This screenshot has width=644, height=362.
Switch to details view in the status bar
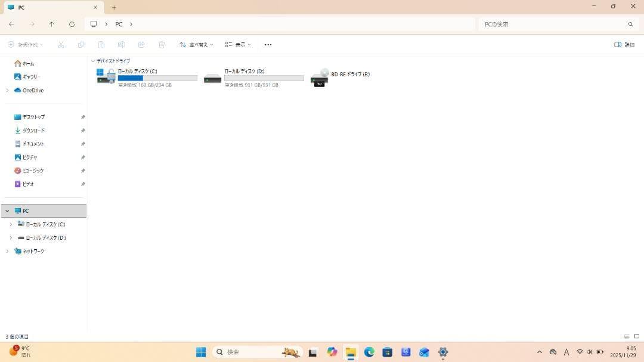click(x=627, y=336)
